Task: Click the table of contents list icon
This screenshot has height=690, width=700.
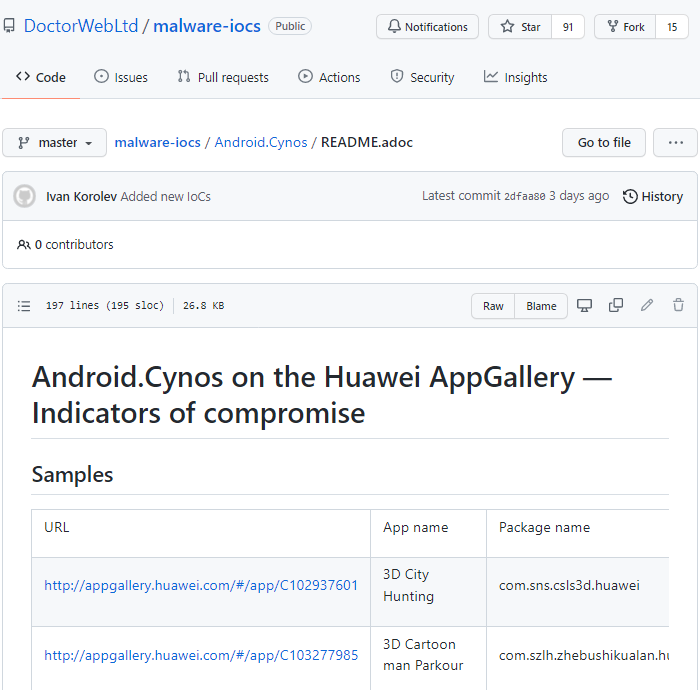Action: pyautogui.click(x=25, y=306)
